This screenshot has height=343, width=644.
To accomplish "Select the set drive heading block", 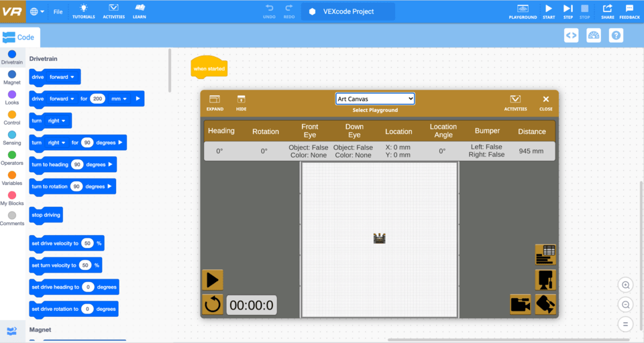I will [x=74, y=287].
